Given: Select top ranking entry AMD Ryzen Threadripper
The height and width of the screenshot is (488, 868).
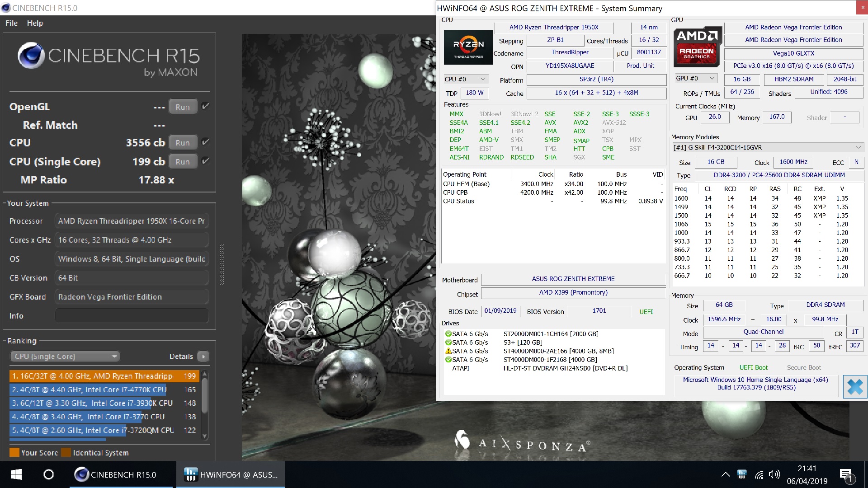Looking at the screenshot, I should (104, 376).
